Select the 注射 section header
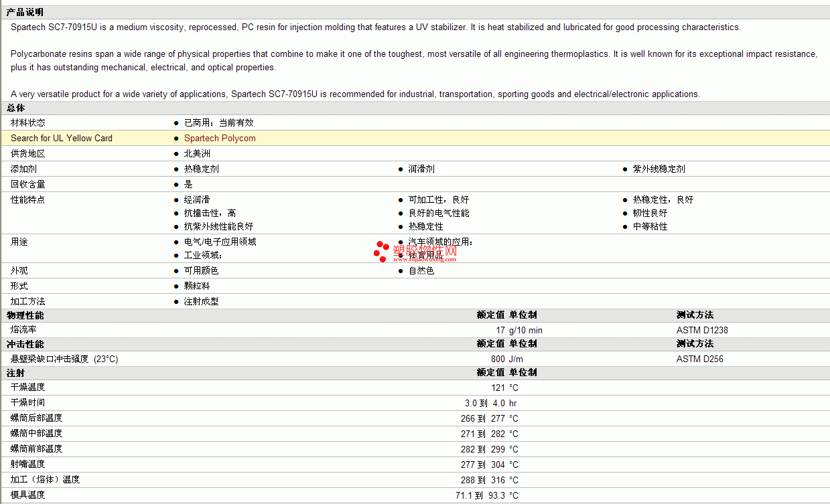The image size is (830, 504). pyautogui.click(x=16, y=372)
